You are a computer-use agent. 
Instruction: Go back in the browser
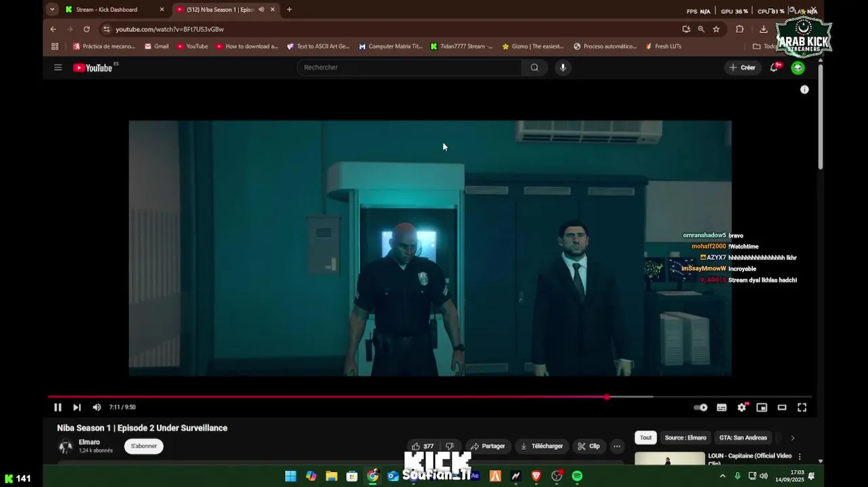point(53,29)
